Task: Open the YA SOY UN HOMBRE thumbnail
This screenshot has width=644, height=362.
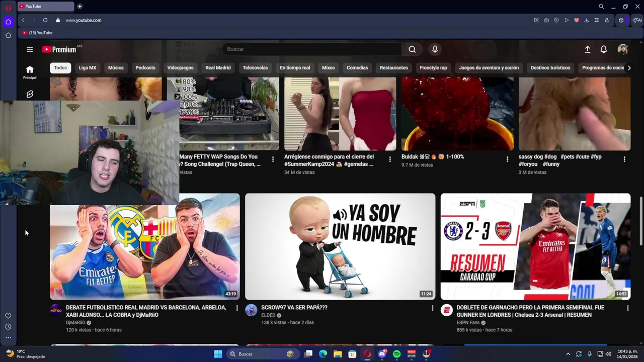Action: tap(340, 246)
